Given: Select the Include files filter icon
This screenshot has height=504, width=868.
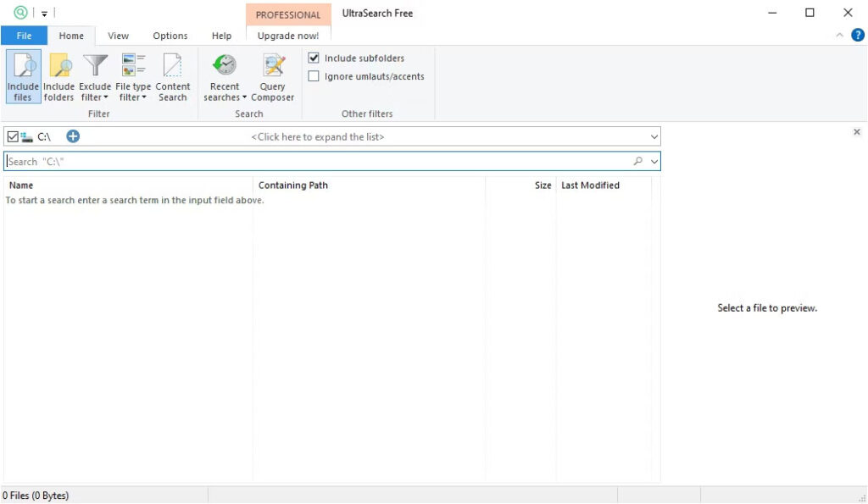Looking at the screenshot, I should coord(22,75).
